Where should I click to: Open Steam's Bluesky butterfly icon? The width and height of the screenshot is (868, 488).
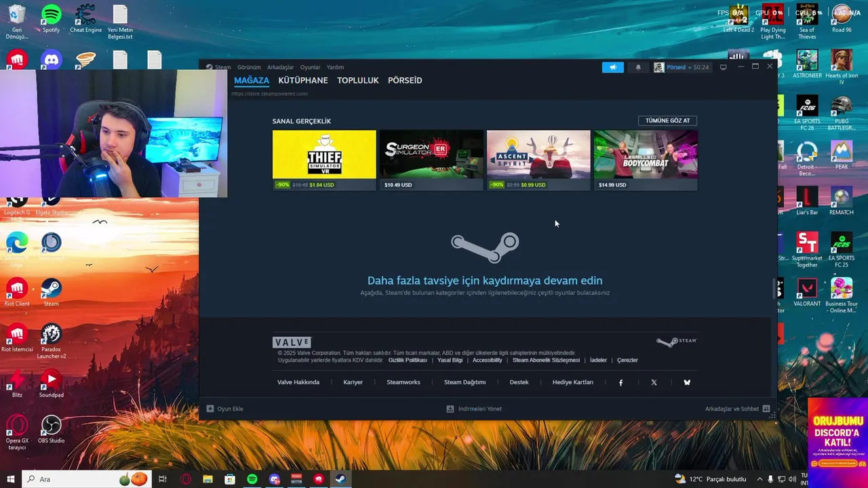click(687, 382)
